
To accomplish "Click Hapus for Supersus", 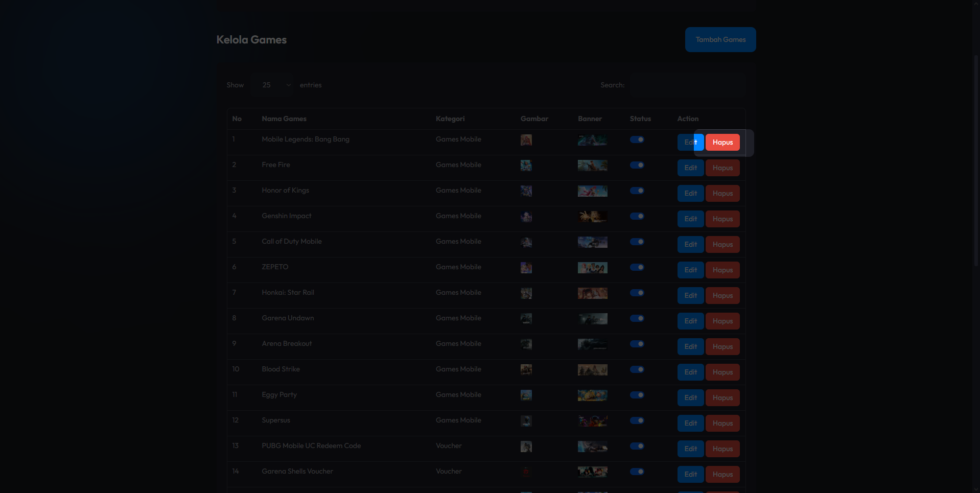I will 722,423.
